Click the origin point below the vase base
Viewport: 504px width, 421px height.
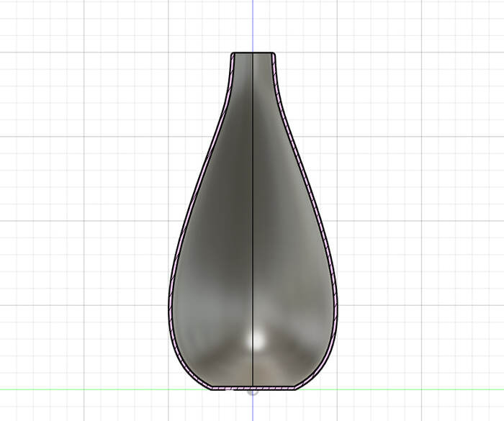(x=252, y=392)
